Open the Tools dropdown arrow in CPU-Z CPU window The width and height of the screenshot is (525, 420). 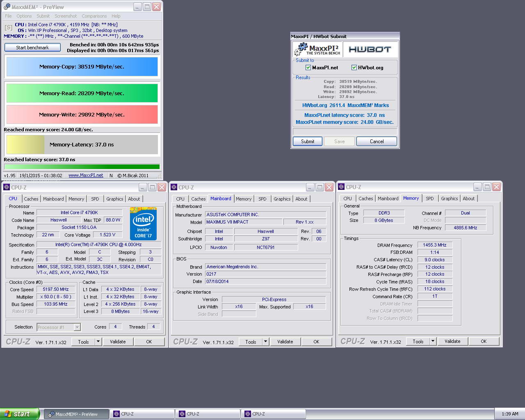click(x=98, y=342)
